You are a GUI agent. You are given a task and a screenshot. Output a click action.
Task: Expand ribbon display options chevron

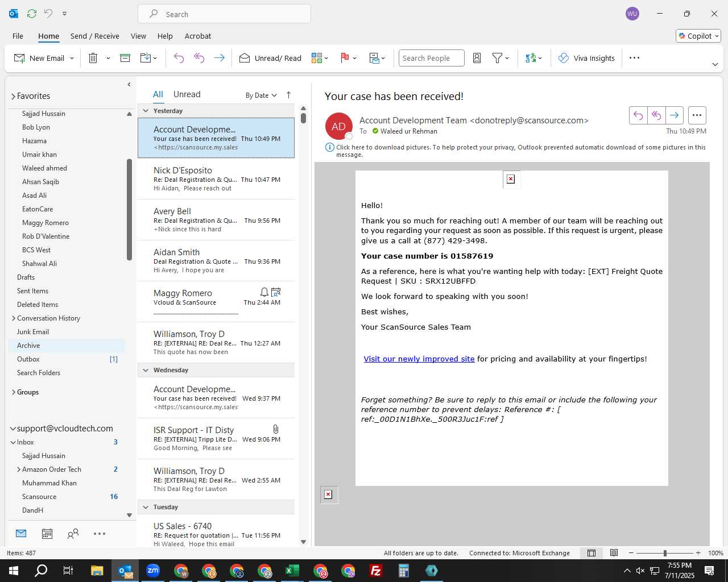click(x=715, y=64)
